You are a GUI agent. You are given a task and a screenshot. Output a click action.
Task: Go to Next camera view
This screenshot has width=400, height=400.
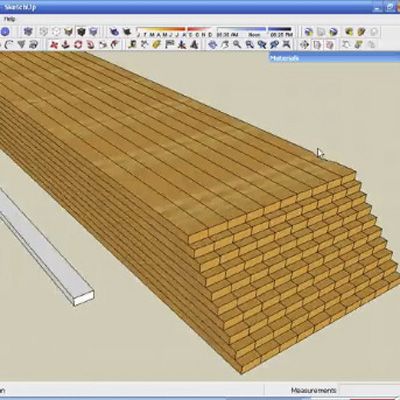pyautogui.click(x=274, y=44)
